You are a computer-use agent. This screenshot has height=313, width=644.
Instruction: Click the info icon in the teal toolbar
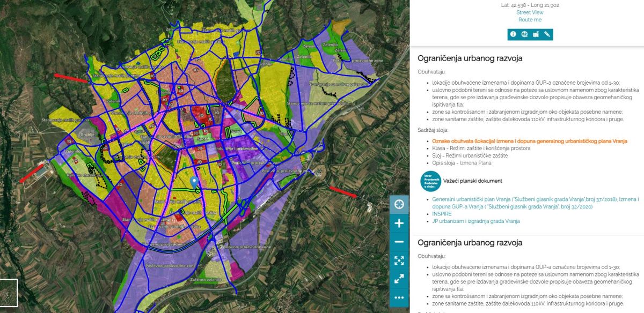(513, 34)
